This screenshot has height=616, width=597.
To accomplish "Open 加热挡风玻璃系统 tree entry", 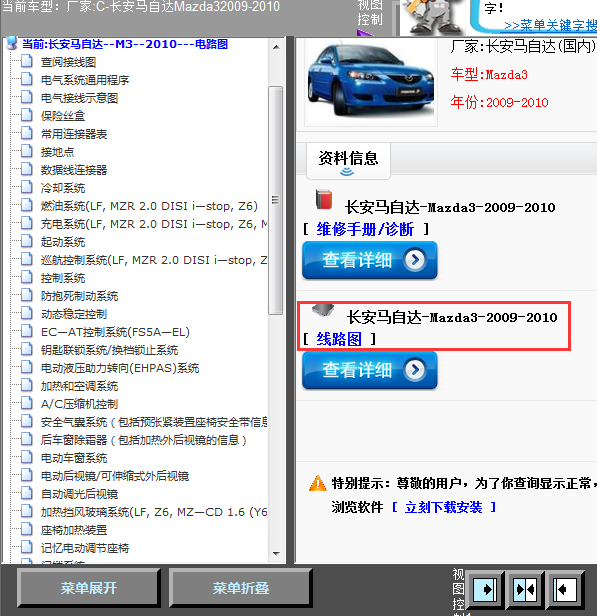I will coord(154,512).
